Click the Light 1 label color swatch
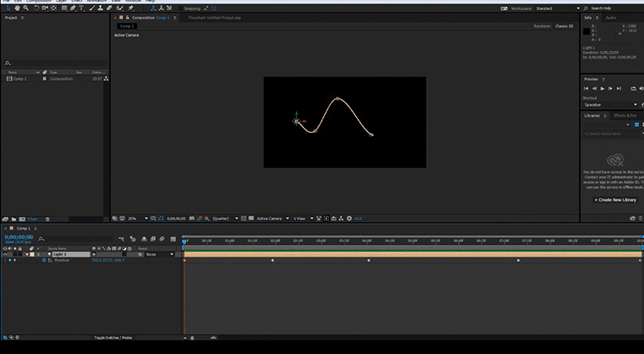The width and height of the screenshot is (644, 354). coord(33,254)
